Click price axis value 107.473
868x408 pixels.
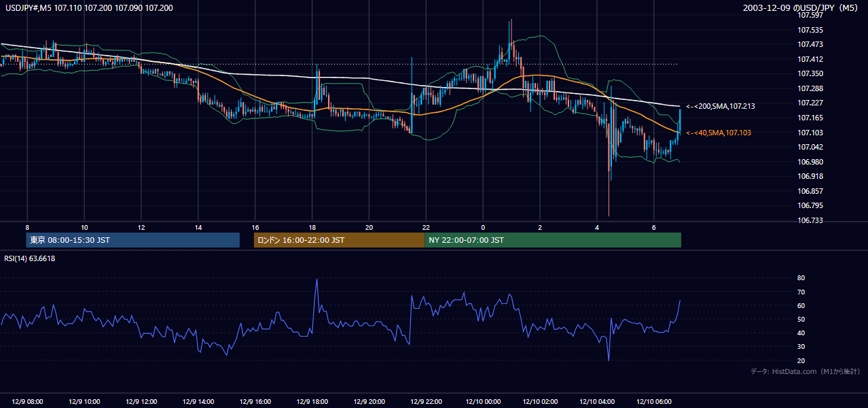click(809, 44)
